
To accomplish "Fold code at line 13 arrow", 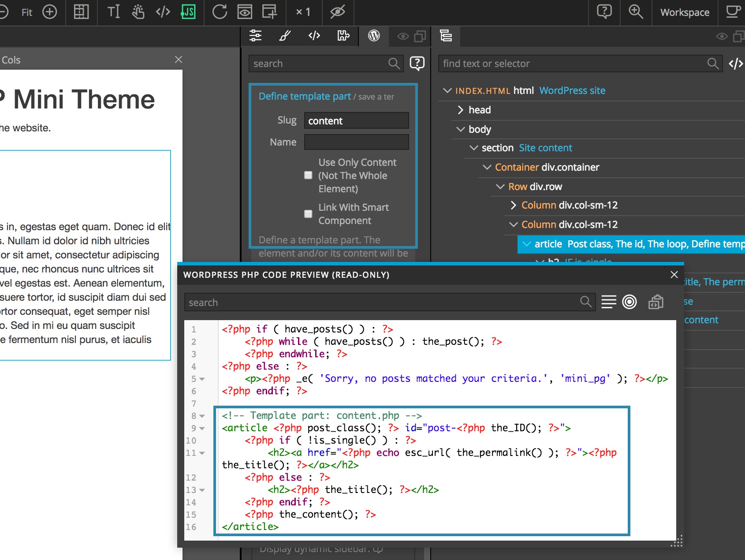I will click(202, 490).
